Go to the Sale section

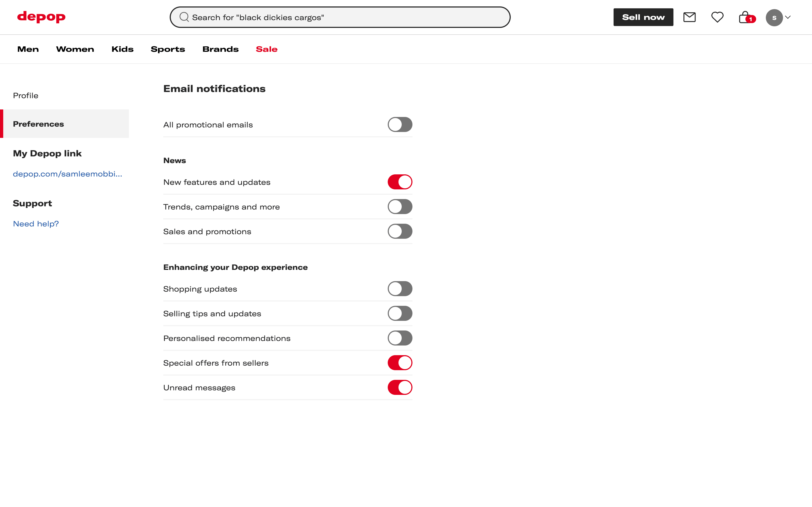coord(266,49)
